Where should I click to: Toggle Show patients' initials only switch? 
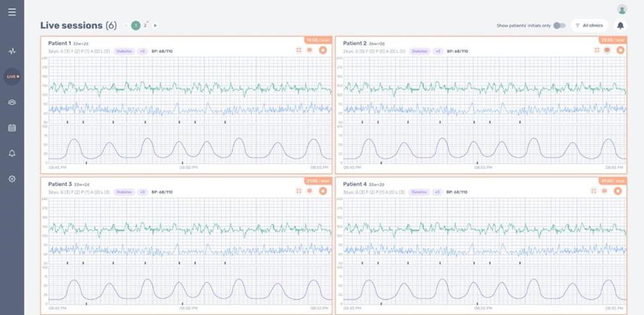point(559,26)
